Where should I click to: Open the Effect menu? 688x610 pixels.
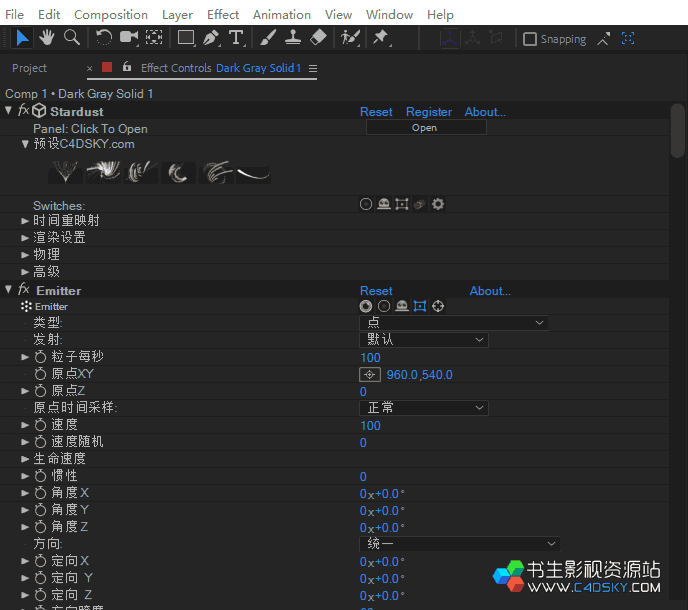click(223, 14)
